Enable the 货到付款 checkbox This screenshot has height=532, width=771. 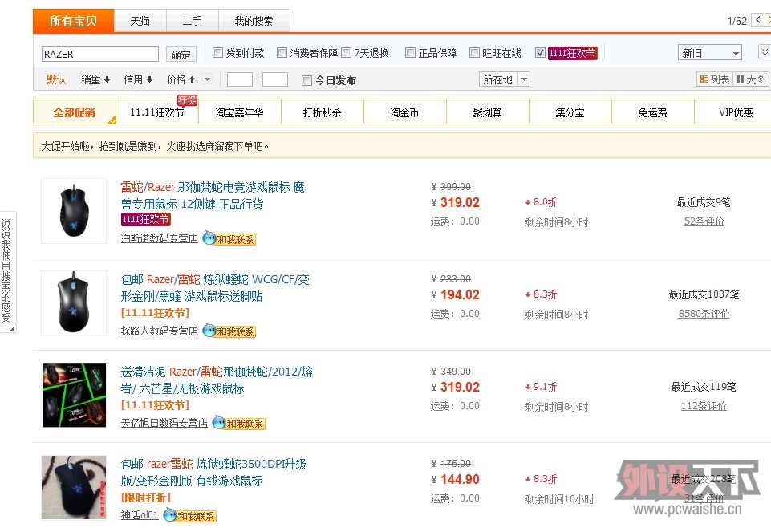tap(218, 53)
